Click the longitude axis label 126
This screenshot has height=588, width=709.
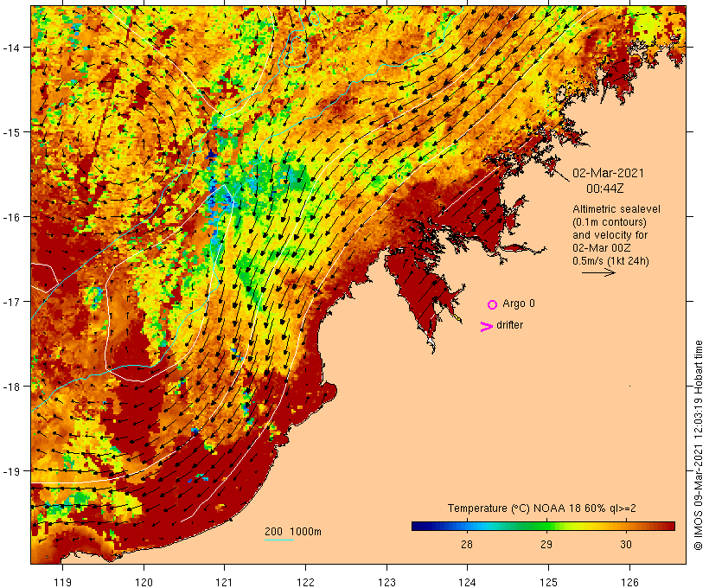[x=629, y=582]
